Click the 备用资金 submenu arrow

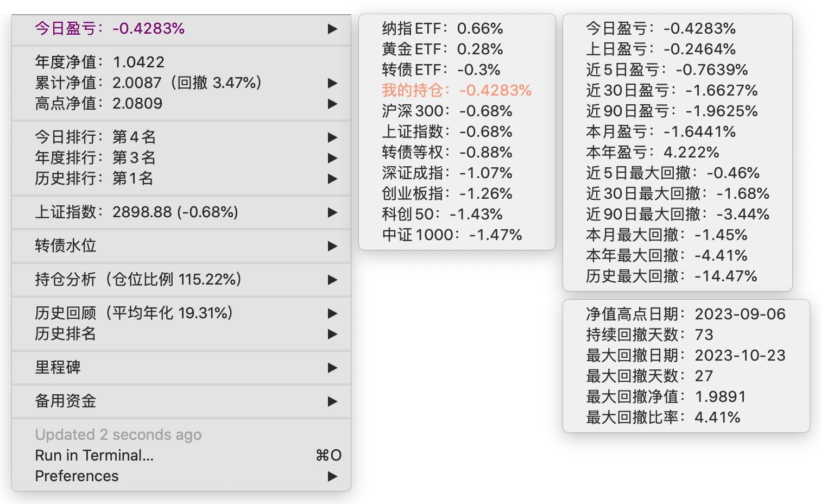tap(332, 401)
